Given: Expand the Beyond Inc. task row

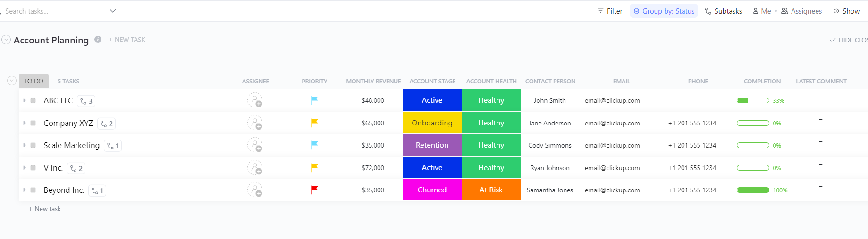Looking at the screenshot, I should (x=25, y=190).
